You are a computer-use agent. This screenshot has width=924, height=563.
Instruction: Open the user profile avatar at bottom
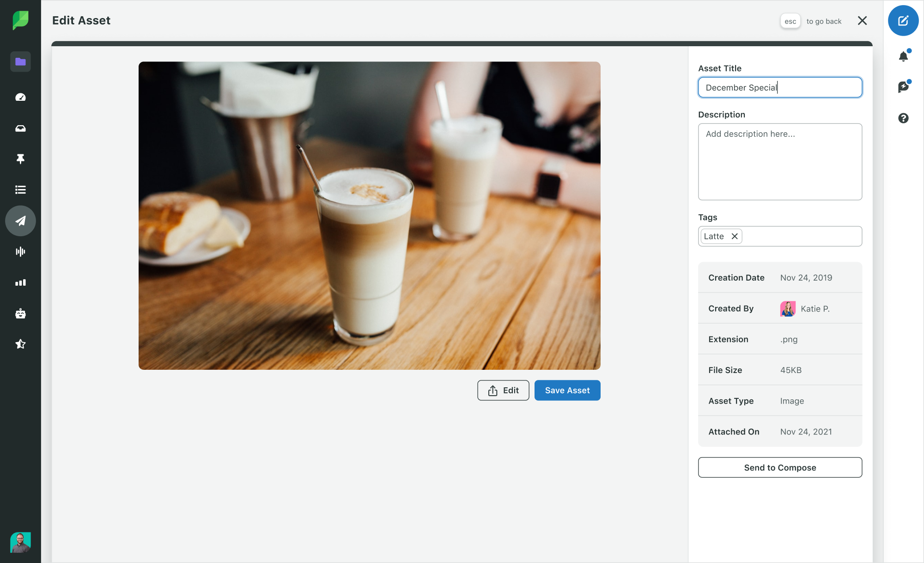point(20,542)
